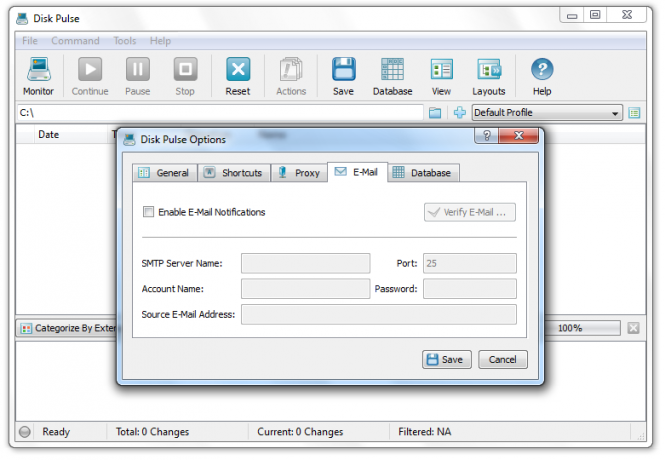Click the 'Current: 0 Changes' status text

tap(300, 432)
